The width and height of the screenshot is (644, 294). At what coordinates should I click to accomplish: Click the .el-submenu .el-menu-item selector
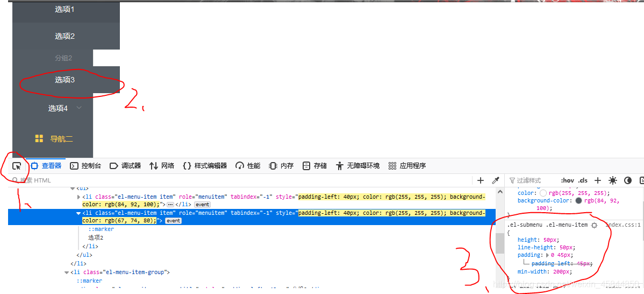[x=547, y=225]
